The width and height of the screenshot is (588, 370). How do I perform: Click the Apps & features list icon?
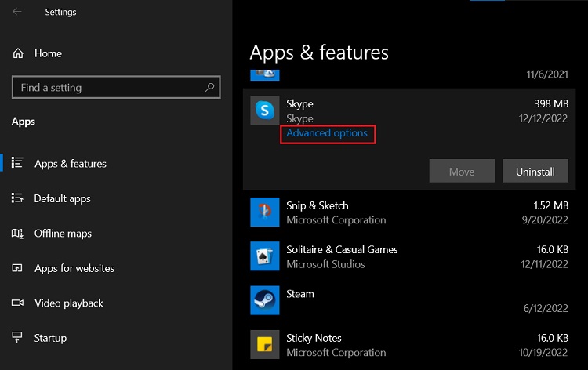coord(17,163)
